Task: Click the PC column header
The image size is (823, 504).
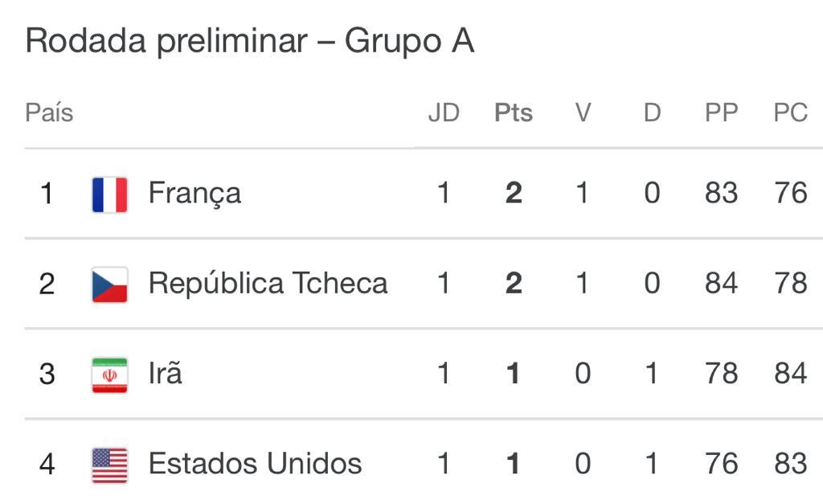Action: pos(791,113)
